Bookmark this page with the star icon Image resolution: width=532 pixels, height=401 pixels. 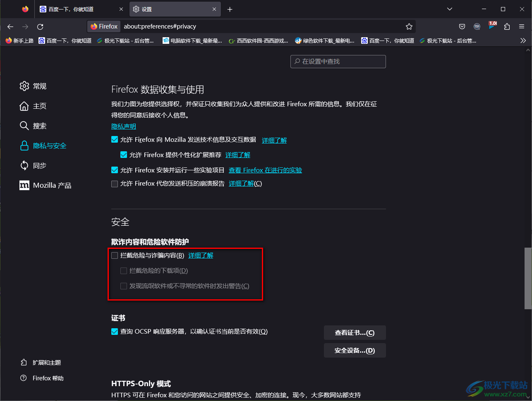pos(409,26)
